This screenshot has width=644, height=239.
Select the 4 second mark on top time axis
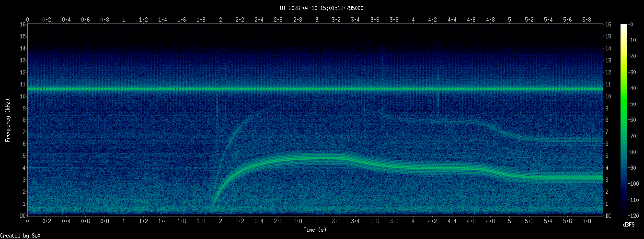pyautogui.click(x=413, y=20)
